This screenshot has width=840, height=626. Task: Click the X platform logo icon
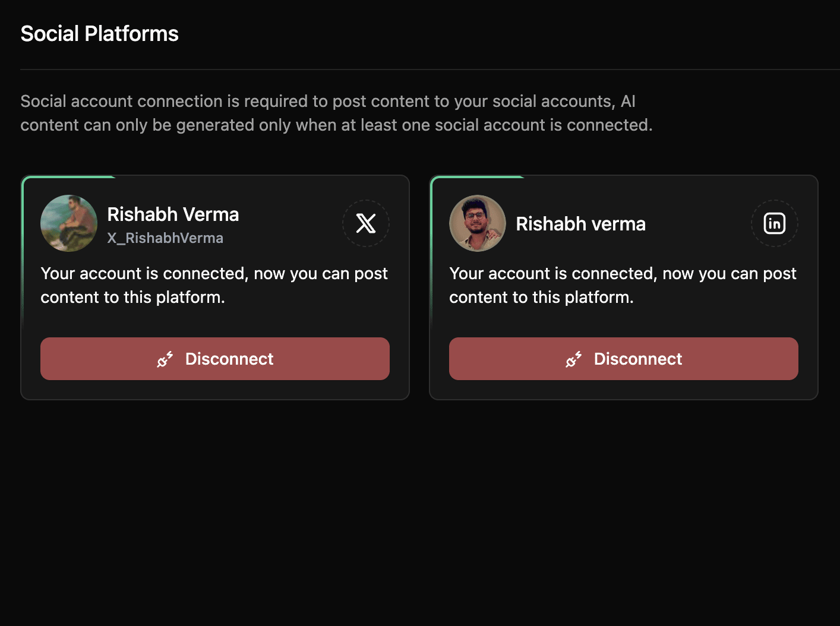[366, 223]
